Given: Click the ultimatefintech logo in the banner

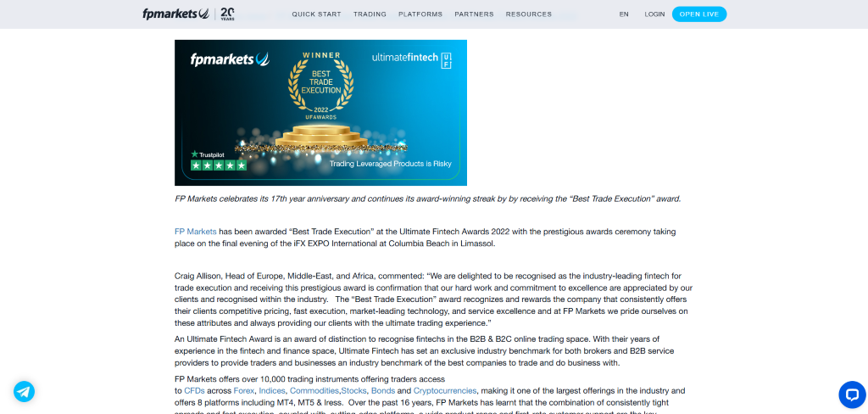Looking at the screenshot, I should 412,60.
